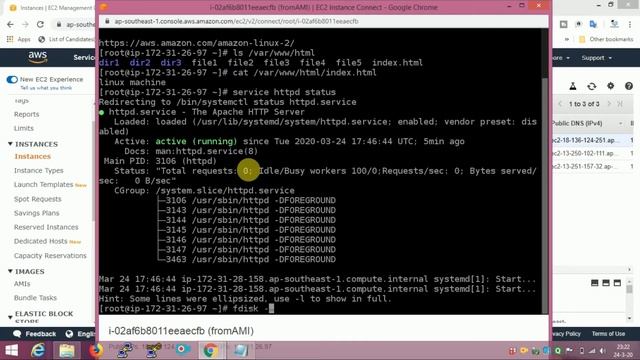Reload the background EC2 Management page
Image resolution: width=640 pixels, height=360 pixels.
pyautogui.click(x=40, y=24)
